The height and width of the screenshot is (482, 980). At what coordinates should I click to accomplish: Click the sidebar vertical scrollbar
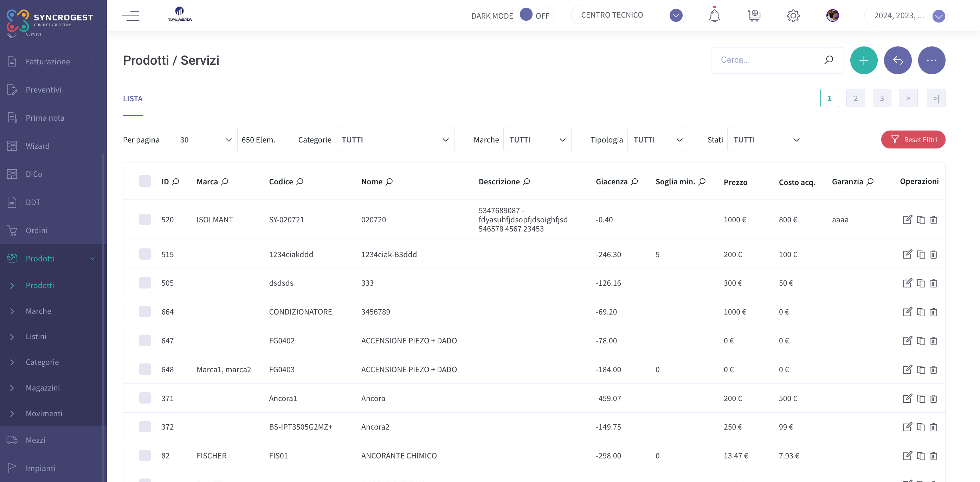click(x=103, y=318)
